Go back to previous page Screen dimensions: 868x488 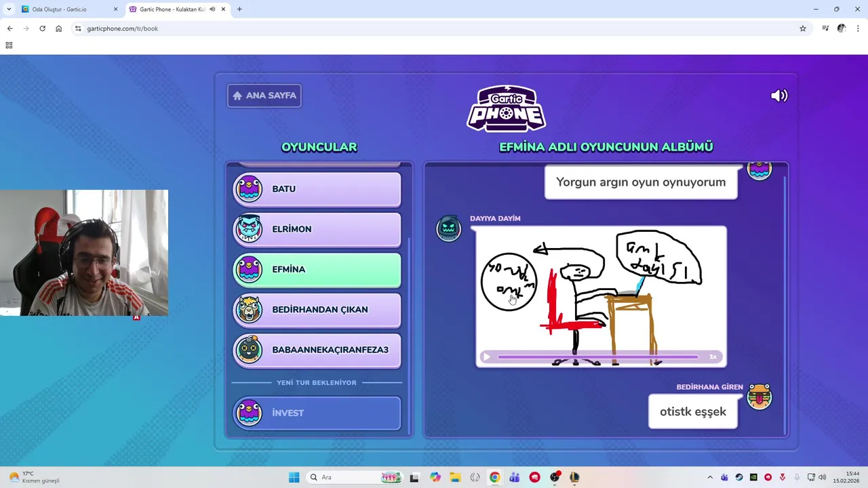pyautogui.click(x=9, y=28)
